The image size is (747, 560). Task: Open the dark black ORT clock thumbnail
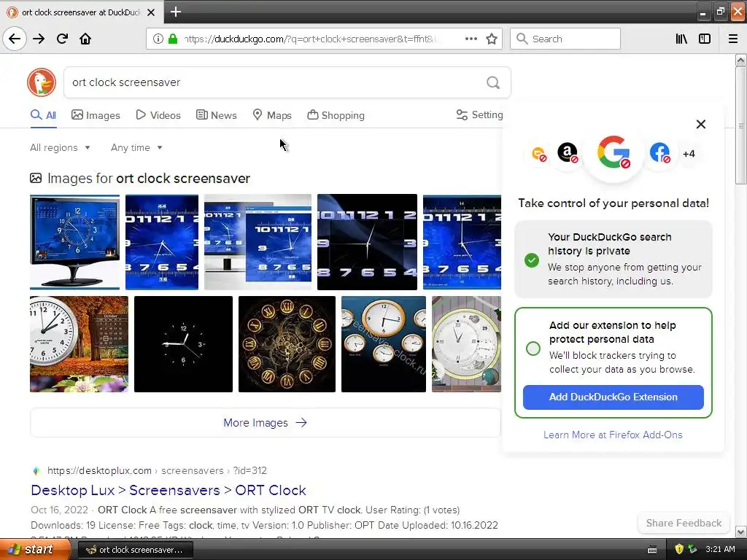367,241
